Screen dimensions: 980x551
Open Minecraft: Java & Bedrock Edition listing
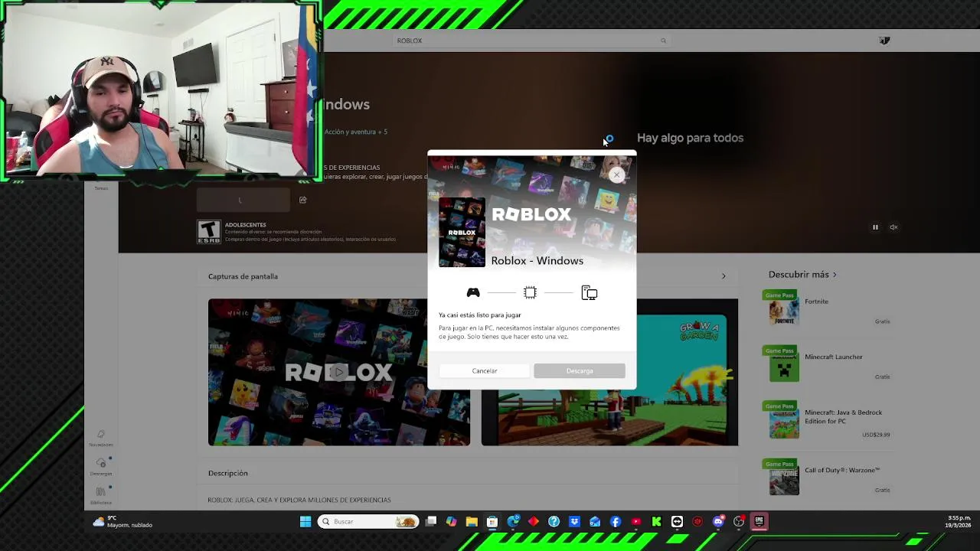[829, 420]
